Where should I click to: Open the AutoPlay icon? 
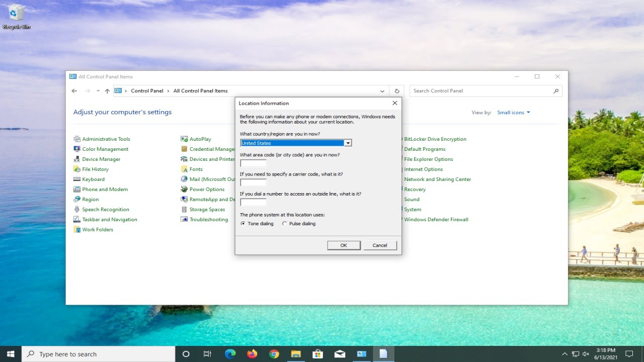tap(184, 139)
